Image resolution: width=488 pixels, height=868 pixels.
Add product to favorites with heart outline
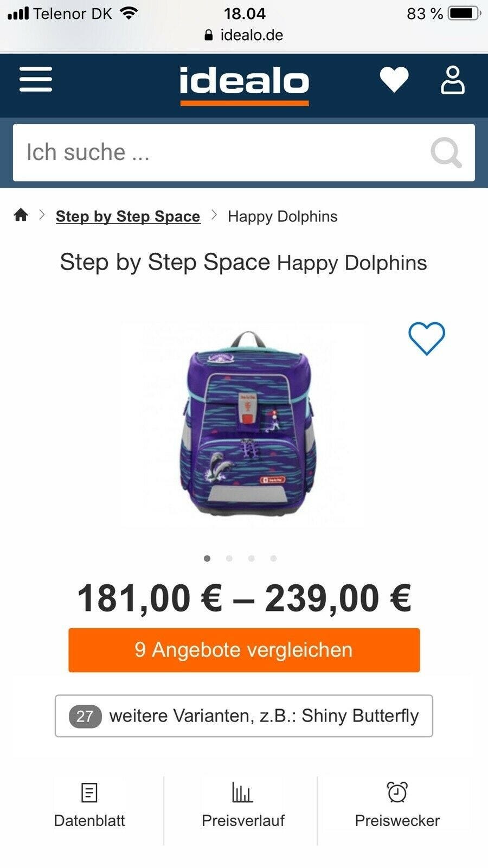pos(427,339)
